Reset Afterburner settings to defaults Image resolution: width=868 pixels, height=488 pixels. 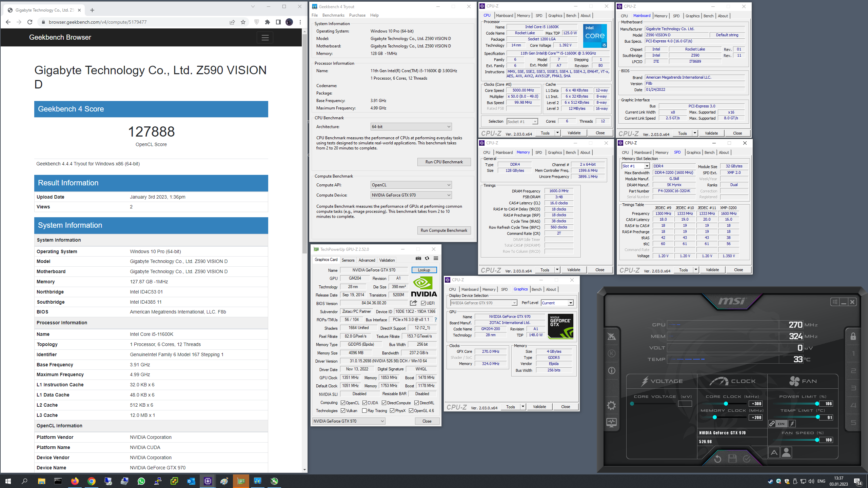tap(718, 459)
